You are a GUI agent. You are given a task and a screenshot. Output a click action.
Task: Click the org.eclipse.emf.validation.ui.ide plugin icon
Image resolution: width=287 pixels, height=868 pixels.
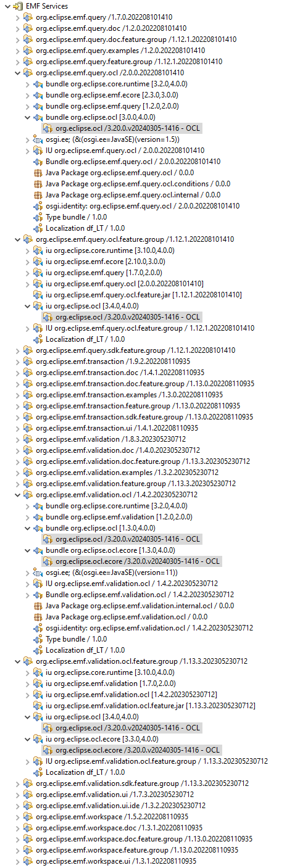tap(28, 806)
